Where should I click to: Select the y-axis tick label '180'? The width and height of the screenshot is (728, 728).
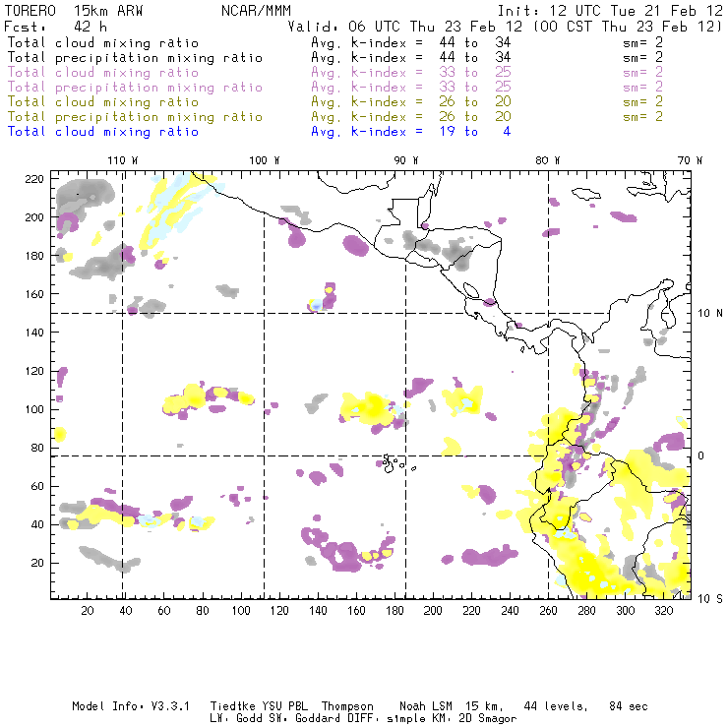(x=34, y=256)
